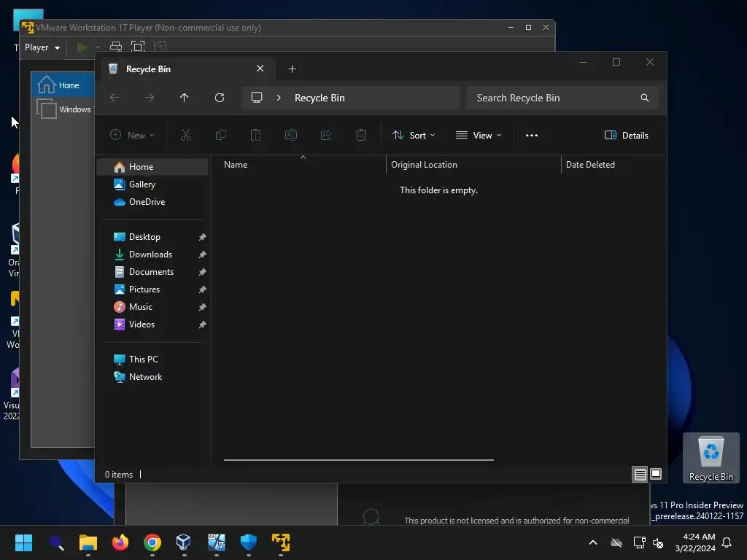Click the Rename icon in the toolbar
Viewport: 747px width, 560px height.
coord(290,135)
